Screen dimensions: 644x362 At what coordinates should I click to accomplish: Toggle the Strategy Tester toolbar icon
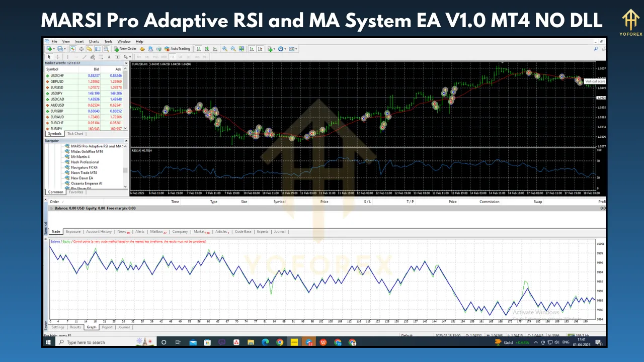[x=106, y=49]
